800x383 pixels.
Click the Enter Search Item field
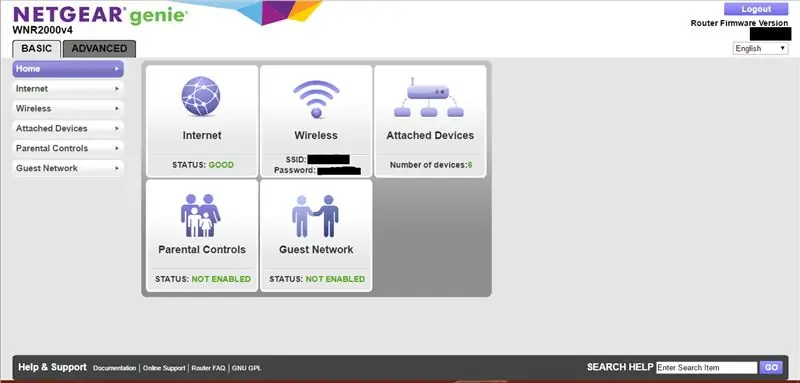point(707,368)
